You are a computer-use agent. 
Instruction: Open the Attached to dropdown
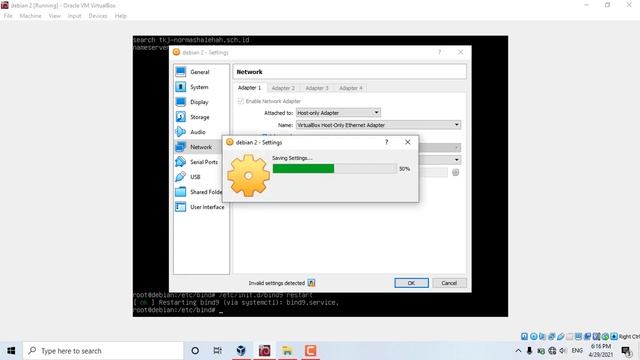point(338,113)
